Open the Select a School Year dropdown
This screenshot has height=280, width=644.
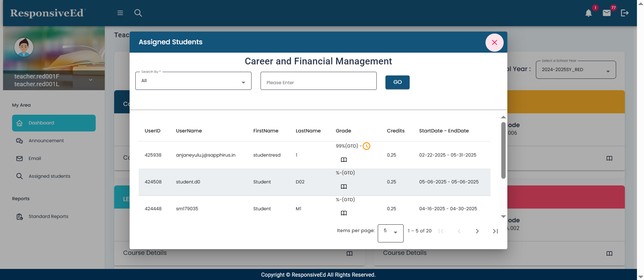pos(576,70)
